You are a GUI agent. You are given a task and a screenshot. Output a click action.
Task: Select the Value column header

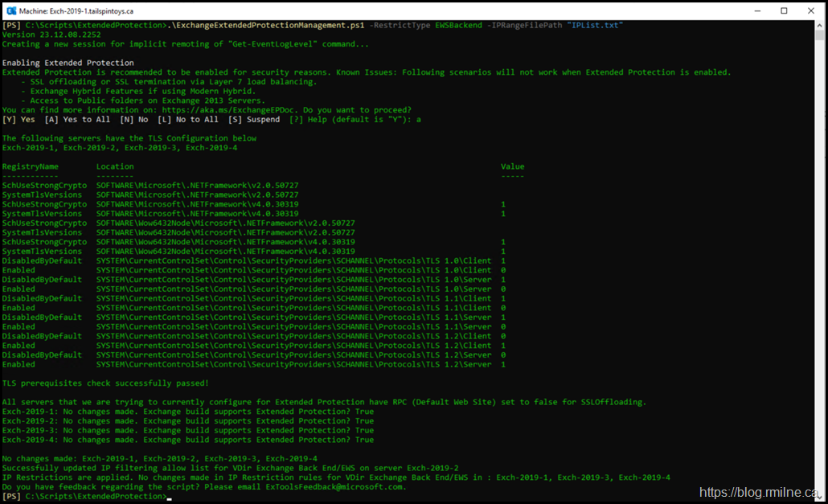click(x=512, y=166)
